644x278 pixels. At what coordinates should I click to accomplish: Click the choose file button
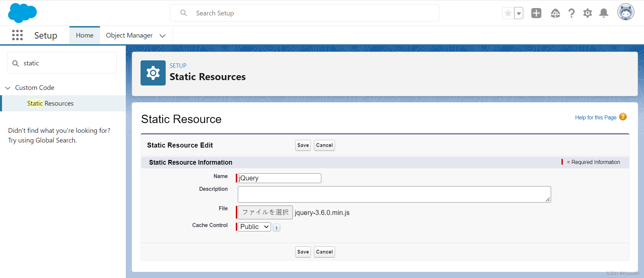tap(265, 212)
